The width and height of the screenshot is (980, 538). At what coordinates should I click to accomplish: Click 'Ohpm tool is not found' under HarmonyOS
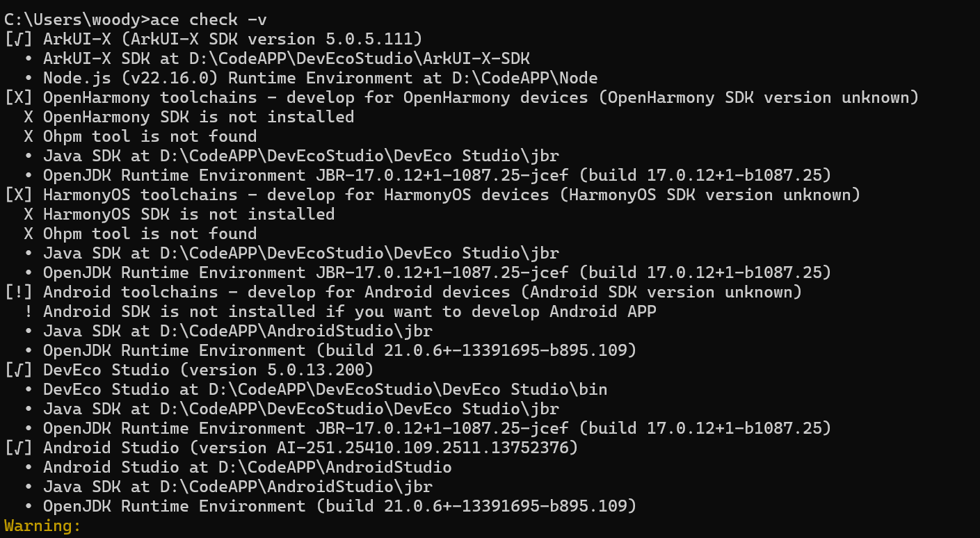(x=150, y=234)
